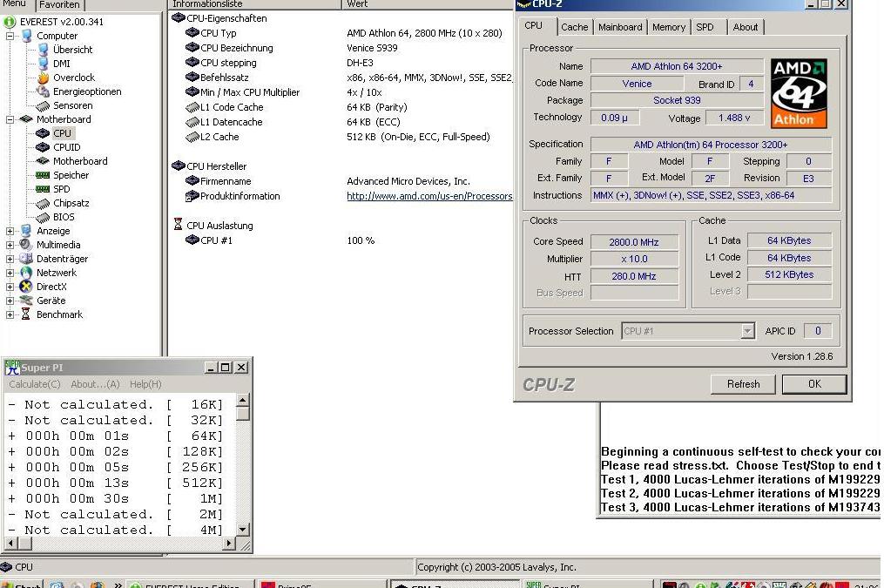Switch to the Mainboard tab in CPU-Z

click(x=619, y=27)
